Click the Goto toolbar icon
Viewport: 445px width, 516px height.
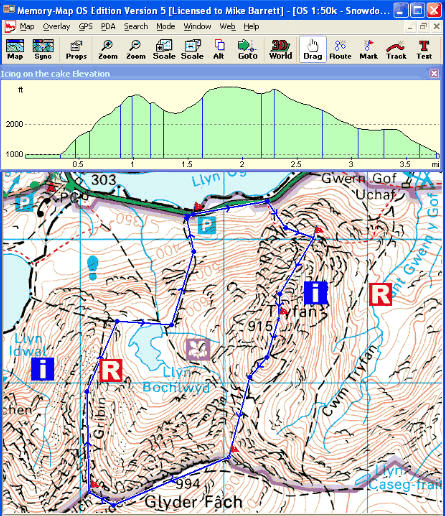[x=248, y=49]
